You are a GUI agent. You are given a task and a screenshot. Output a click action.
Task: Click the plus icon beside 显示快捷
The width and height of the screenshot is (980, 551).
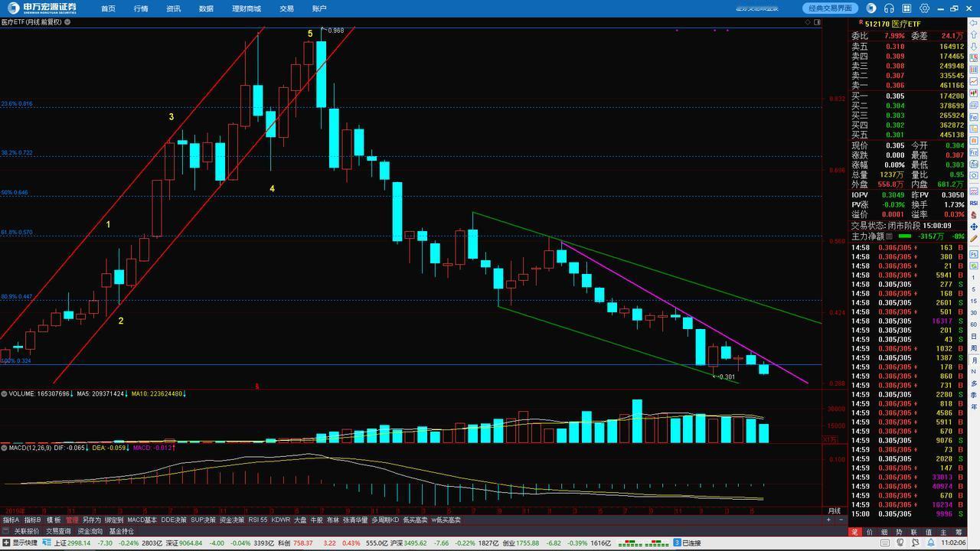[6, 543]
